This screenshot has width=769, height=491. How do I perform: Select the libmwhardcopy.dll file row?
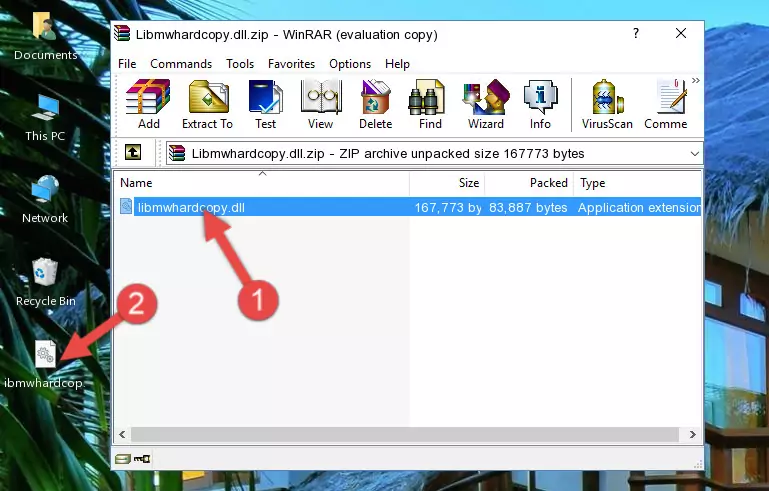click(408, 207)
